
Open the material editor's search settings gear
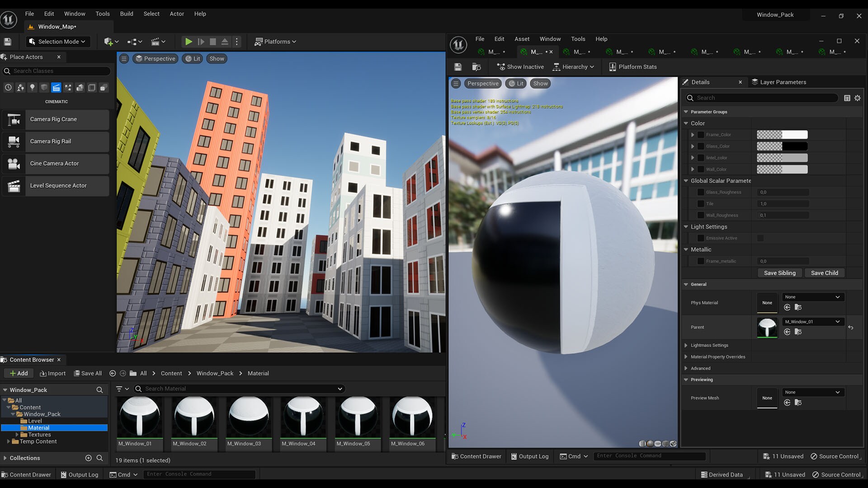click(x=857, y=98)
